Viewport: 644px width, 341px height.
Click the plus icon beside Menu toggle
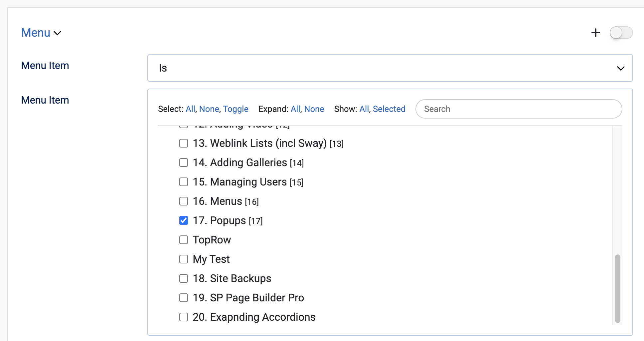pos(595,33)
